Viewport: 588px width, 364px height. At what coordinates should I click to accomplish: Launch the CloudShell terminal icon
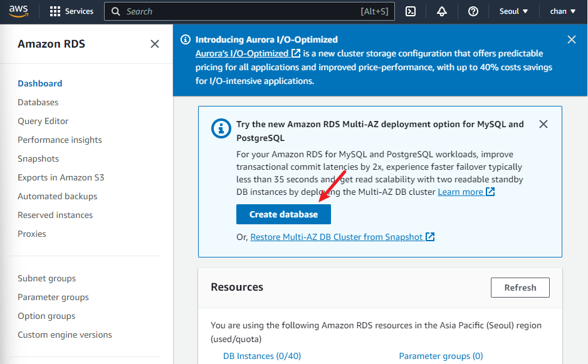click(x=411, y=11)
